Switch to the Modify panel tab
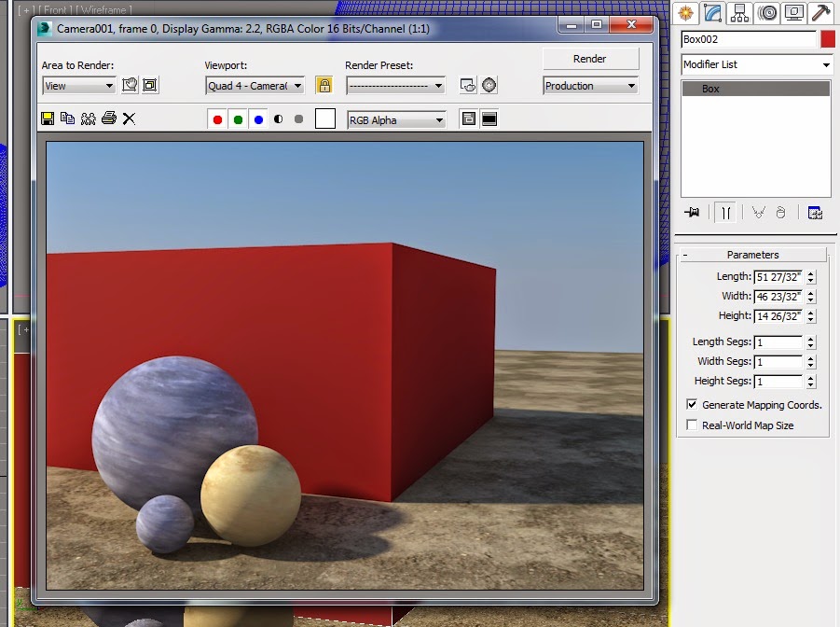840x627 pixels. point(710,13)
